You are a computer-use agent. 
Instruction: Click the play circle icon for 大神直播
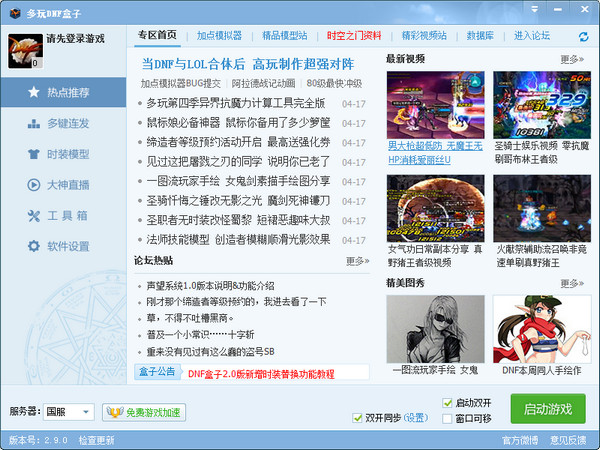coord(34,185)
